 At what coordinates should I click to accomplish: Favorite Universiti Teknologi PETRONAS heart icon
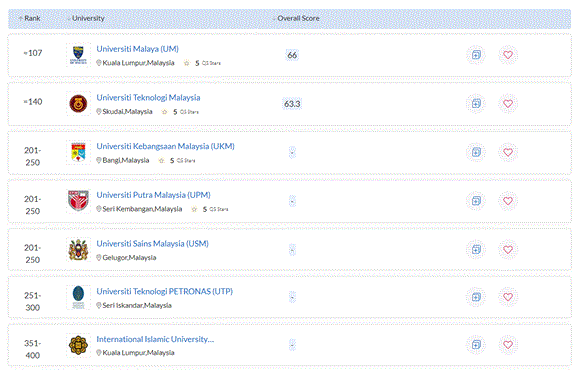[x=508, y=297]
